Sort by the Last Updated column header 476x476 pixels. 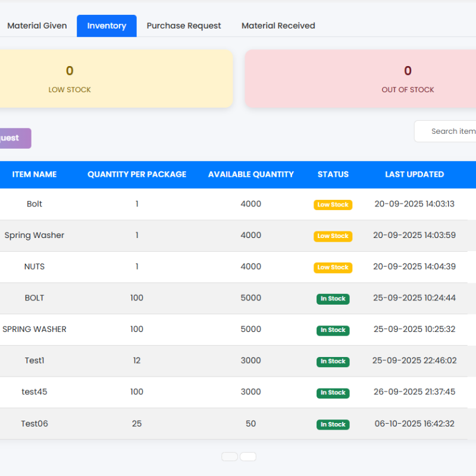click(x=414, y=174)
